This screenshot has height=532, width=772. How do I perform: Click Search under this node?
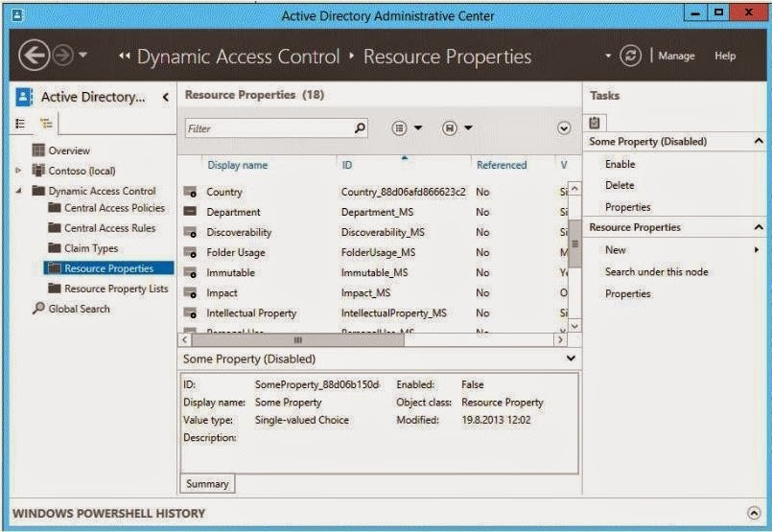(656, 271)
